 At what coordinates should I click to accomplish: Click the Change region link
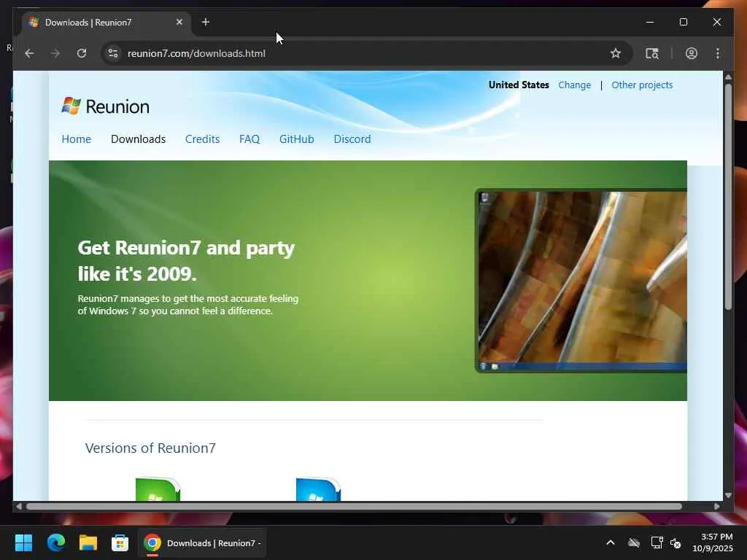(x=575, y=85)
